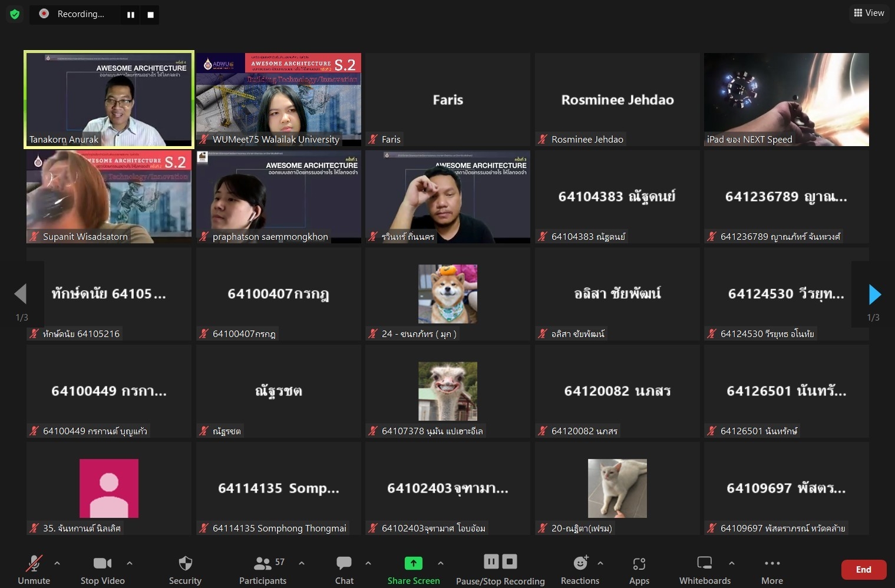Go to next page of participants
This screenshot has width=895, height=588.
pyautogui.click(x=875, y=294)
